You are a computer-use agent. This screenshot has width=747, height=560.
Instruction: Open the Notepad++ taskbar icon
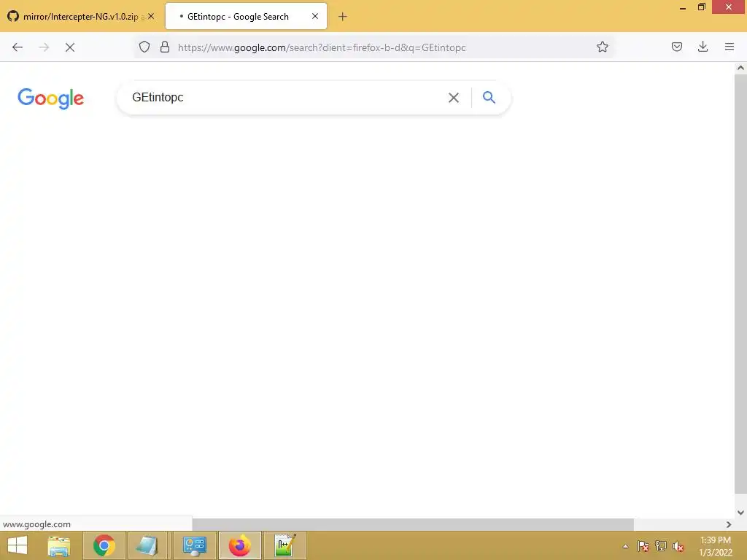pos(285,545)
